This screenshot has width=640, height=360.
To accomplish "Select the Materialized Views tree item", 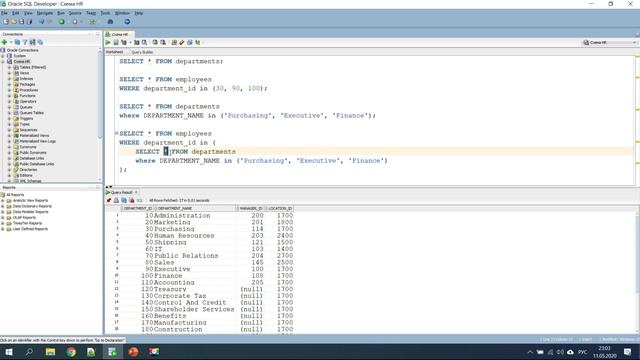I will click(34, 136).
